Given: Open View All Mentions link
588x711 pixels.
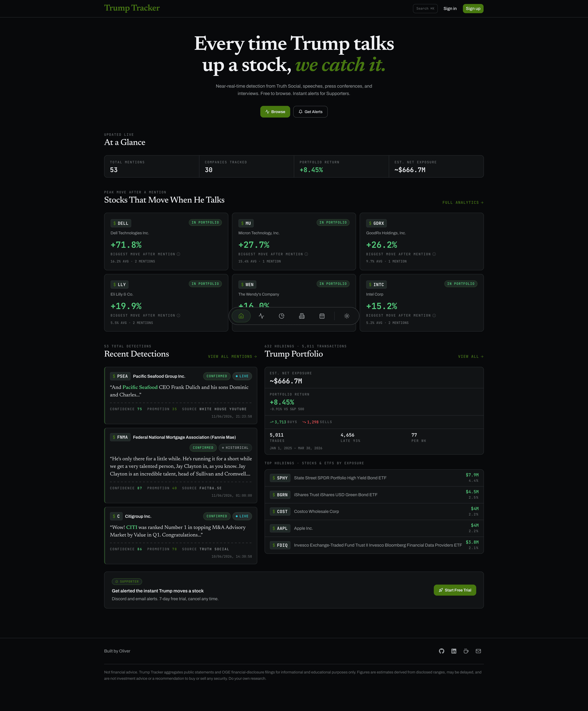Looking at the screenshot, I should coord(232,357).
